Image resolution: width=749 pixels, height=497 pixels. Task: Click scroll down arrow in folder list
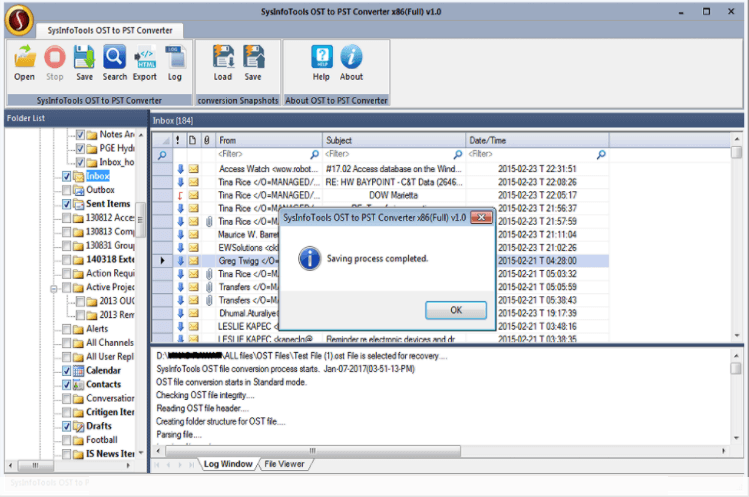[x=141, y=453]
